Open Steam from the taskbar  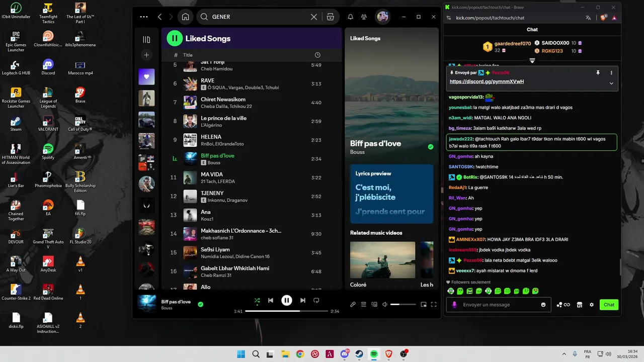coord(359,354)
